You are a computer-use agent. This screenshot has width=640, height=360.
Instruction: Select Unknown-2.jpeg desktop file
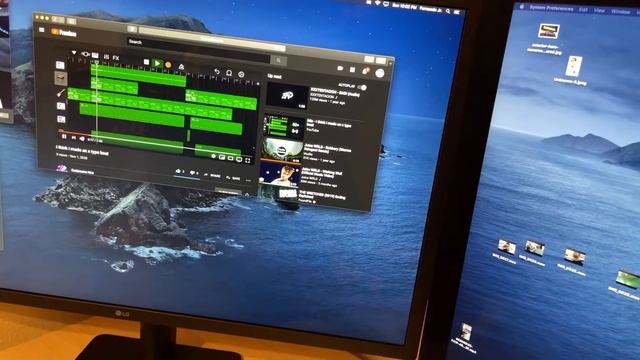[572, 71]
